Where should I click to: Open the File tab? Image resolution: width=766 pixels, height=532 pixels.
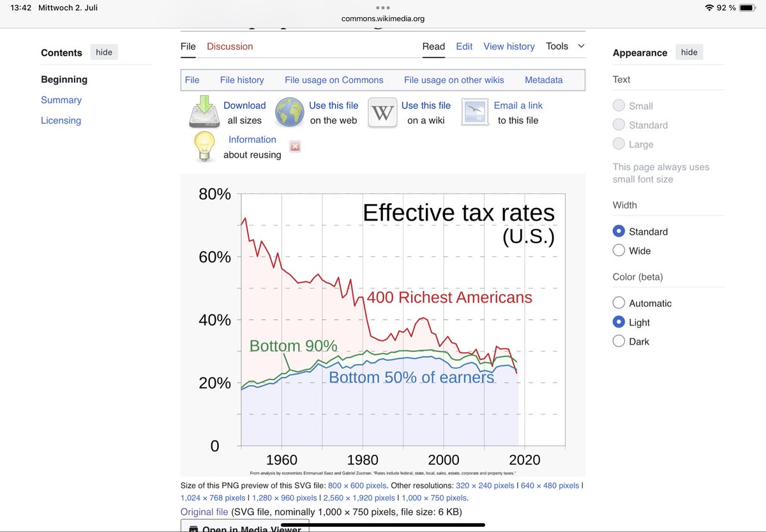pos(188,47)
